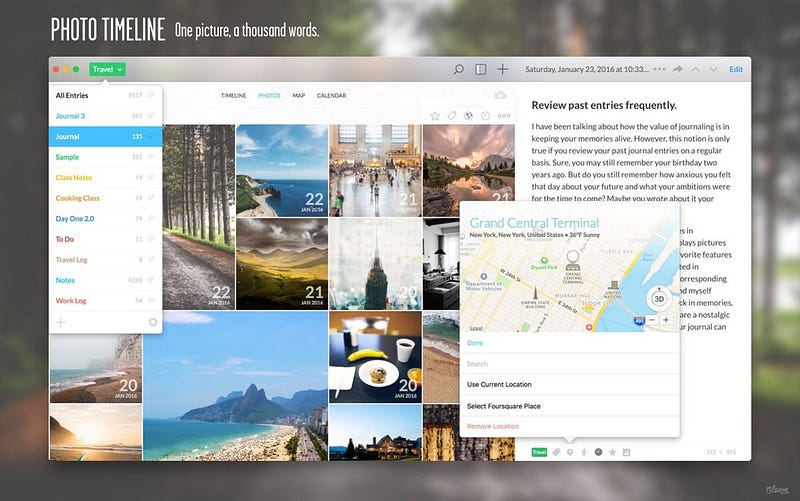Image resolution: width=800 pixels, height=501 pixels.
Task: Choose Select Foursquare Place
Action: [504, 406]
